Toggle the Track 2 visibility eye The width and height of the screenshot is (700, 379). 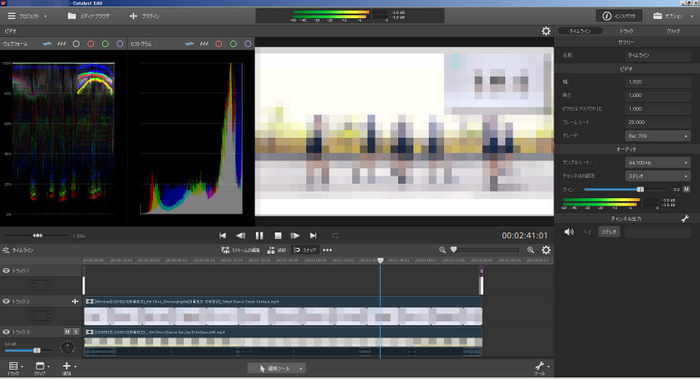click(x=6, y=301)
